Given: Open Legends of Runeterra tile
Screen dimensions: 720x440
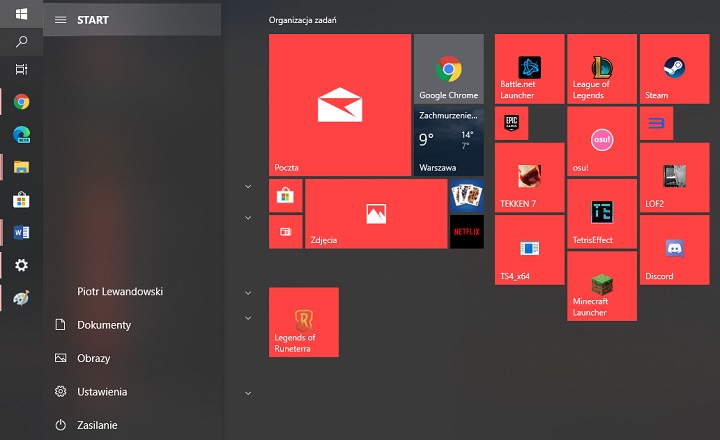Looking at the screenshot, I should (x=303, y=322).
